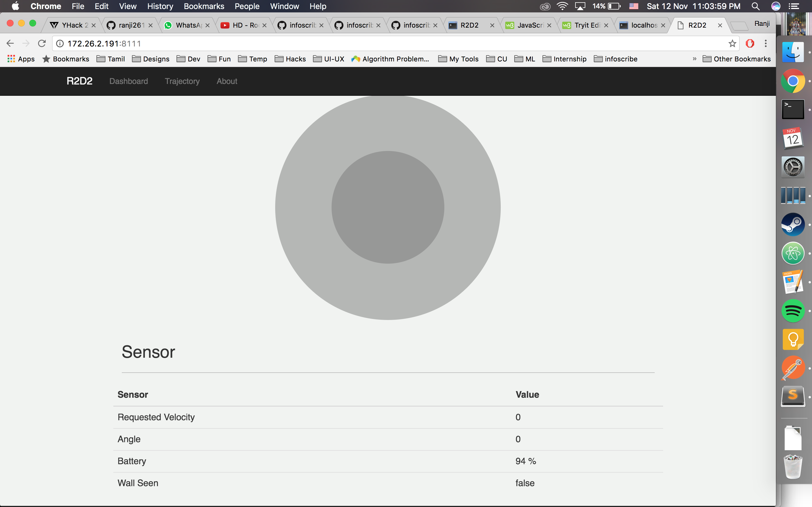Screen dimensions: 812x507
Task: Expand hidden bookmarks overflow chevron
Action: point(694,59)
